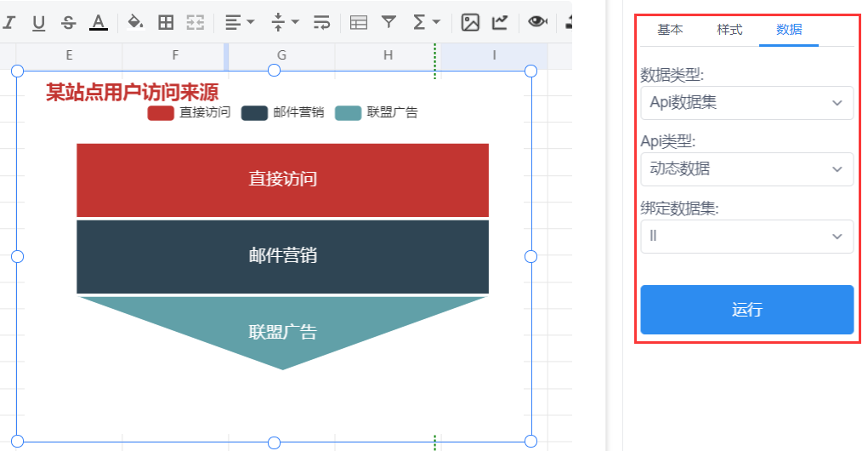868x451 pixels.
Task: Click the merge cells icon
Action: coord(196,23)
